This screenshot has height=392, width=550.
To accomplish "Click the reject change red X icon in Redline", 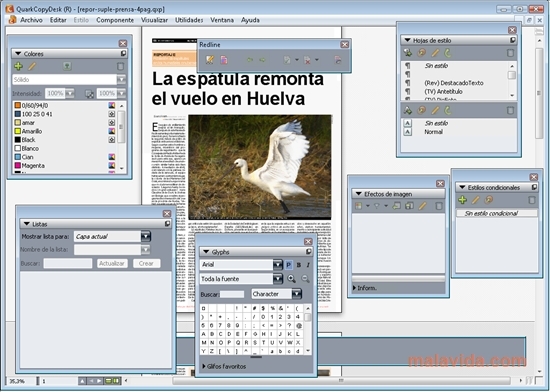I will click(x=307, y=60).
